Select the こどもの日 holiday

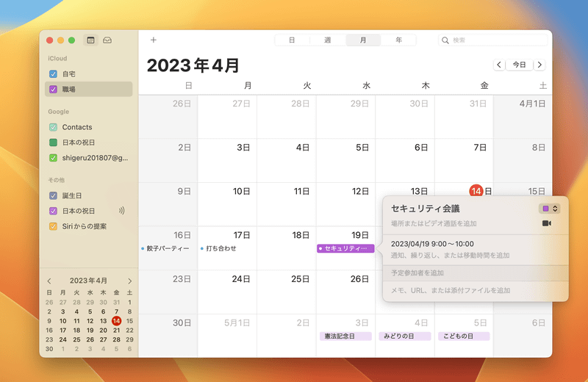(464, 336)
